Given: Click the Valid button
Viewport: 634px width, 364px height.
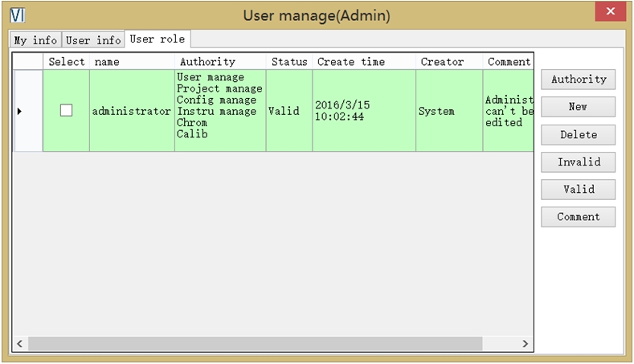Looking at the screenshot, I should 578,190.
